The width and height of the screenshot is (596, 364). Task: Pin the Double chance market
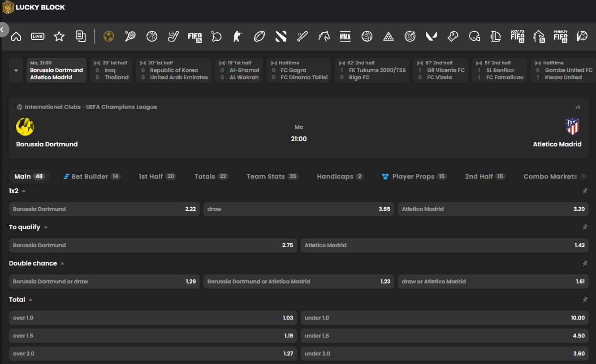click(585, 264)
